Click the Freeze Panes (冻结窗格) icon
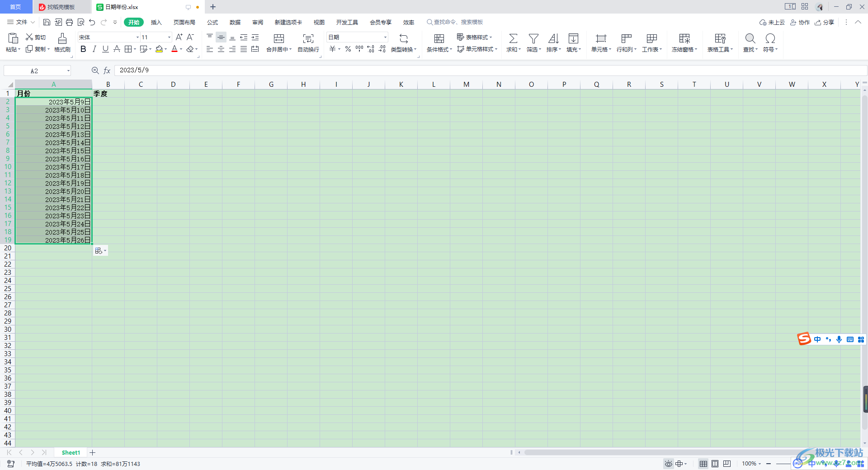Image resolution: width=868 pixels, height=470 pixels. [684, 38]
